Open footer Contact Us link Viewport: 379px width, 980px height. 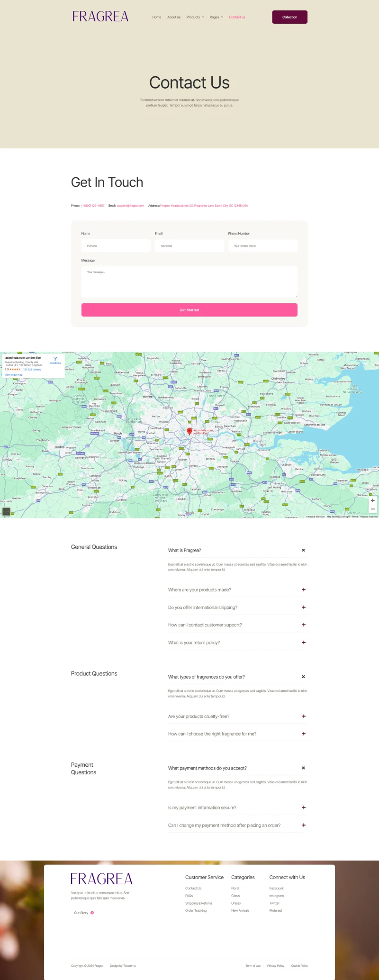tap(193, 889)
